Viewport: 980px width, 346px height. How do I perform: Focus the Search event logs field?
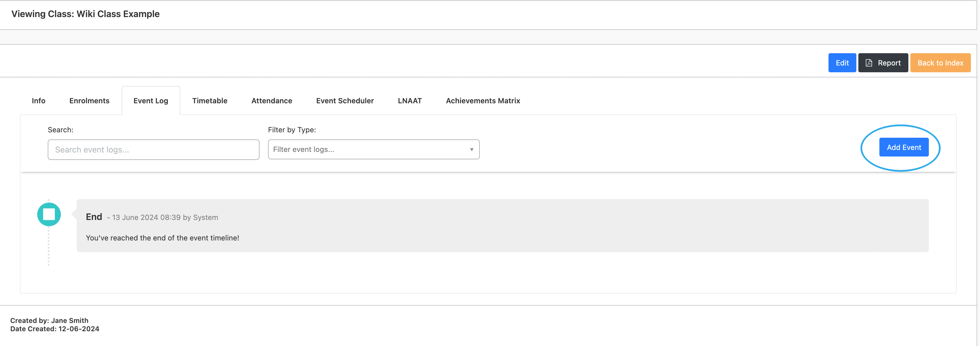(x=153, y=149)
